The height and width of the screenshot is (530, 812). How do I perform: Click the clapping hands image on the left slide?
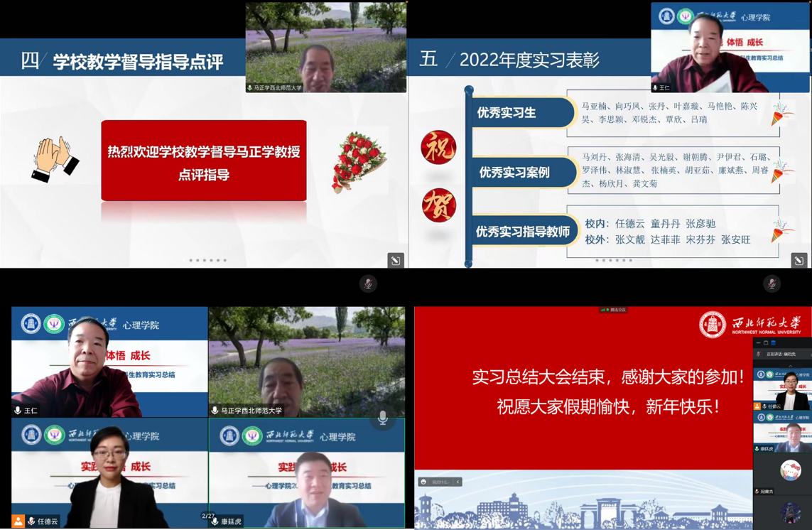pos(55,159)
